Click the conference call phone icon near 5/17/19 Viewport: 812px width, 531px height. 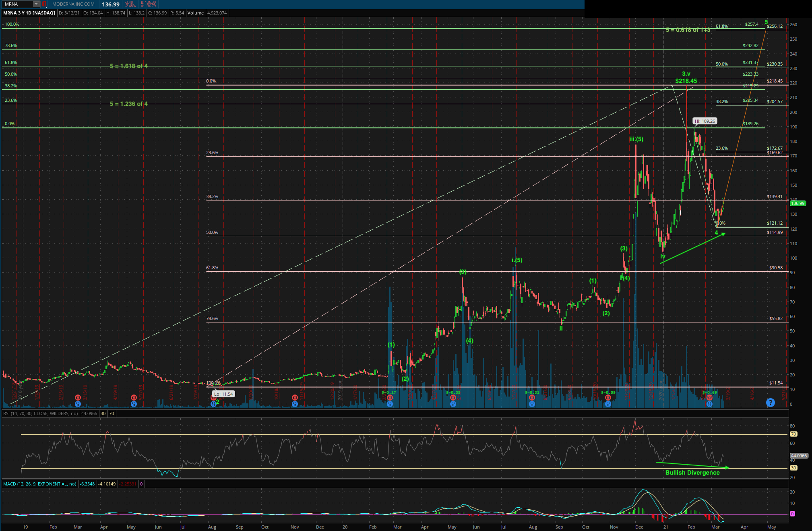[134, 397]
